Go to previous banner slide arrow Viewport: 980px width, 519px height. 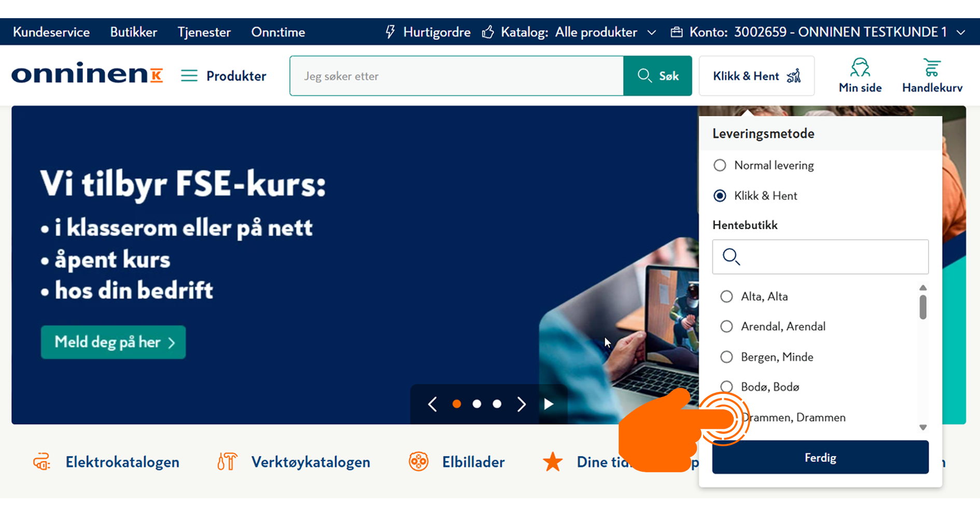click(432, 404)
